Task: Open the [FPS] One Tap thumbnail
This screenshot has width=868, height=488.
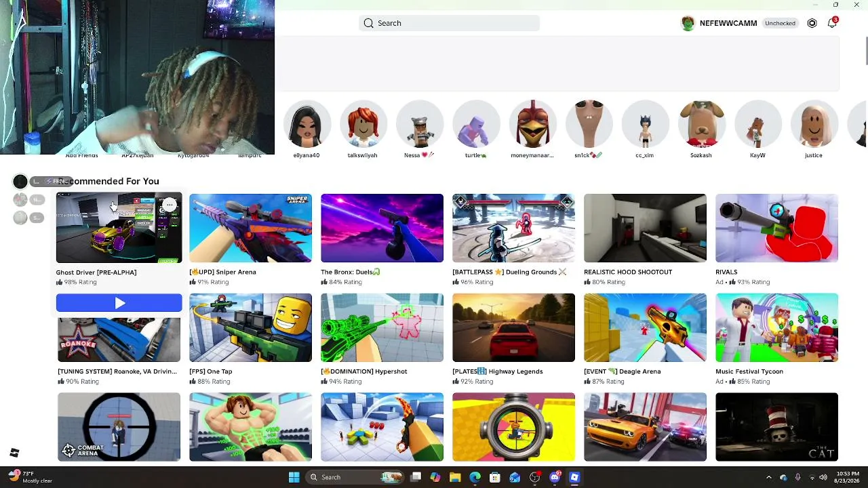Action: point(251,328)
